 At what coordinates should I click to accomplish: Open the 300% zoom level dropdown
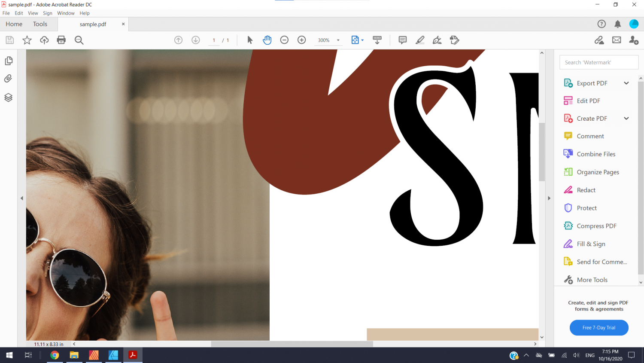(x=338, y=40)
